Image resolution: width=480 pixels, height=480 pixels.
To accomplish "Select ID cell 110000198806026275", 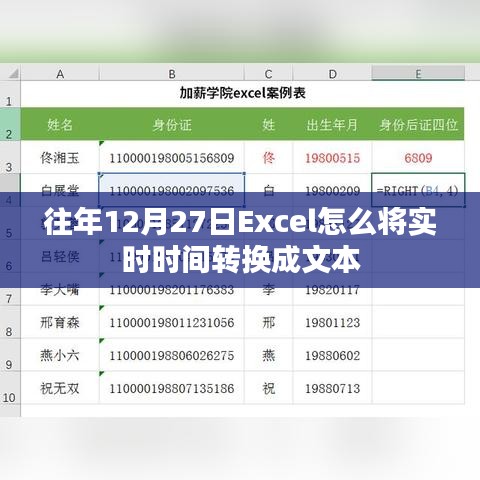I will point(172,355).
